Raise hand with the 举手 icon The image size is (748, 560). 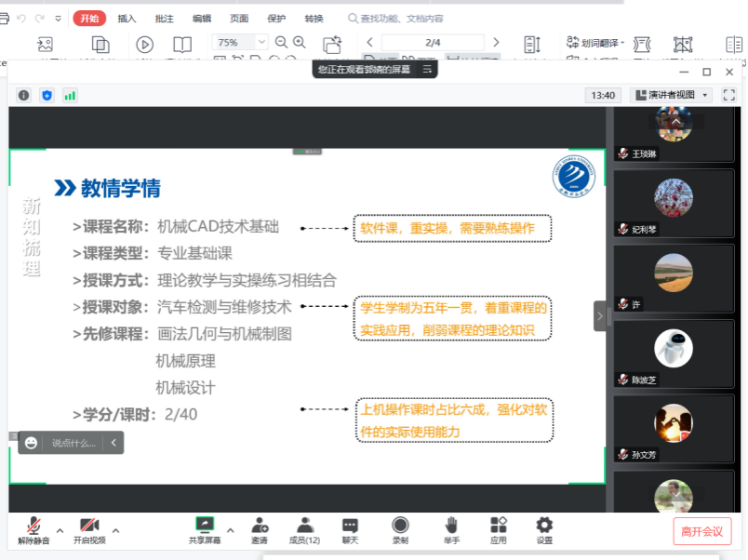451,527
